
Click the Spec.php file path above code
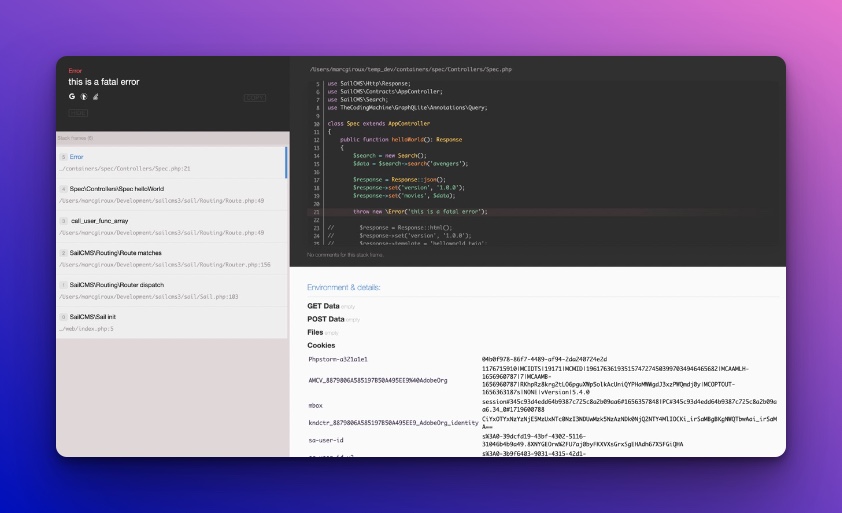click(409, 69)
